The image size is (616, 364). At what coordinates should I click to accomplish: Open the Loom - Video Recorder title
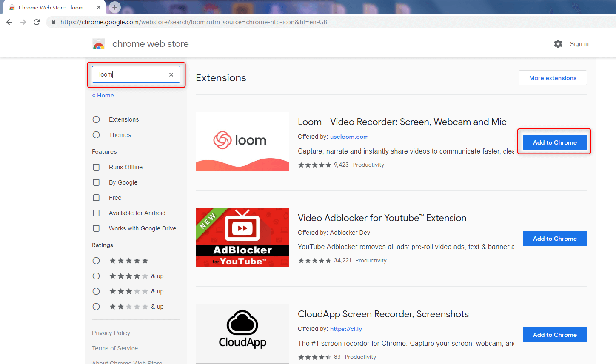[402, 122]
